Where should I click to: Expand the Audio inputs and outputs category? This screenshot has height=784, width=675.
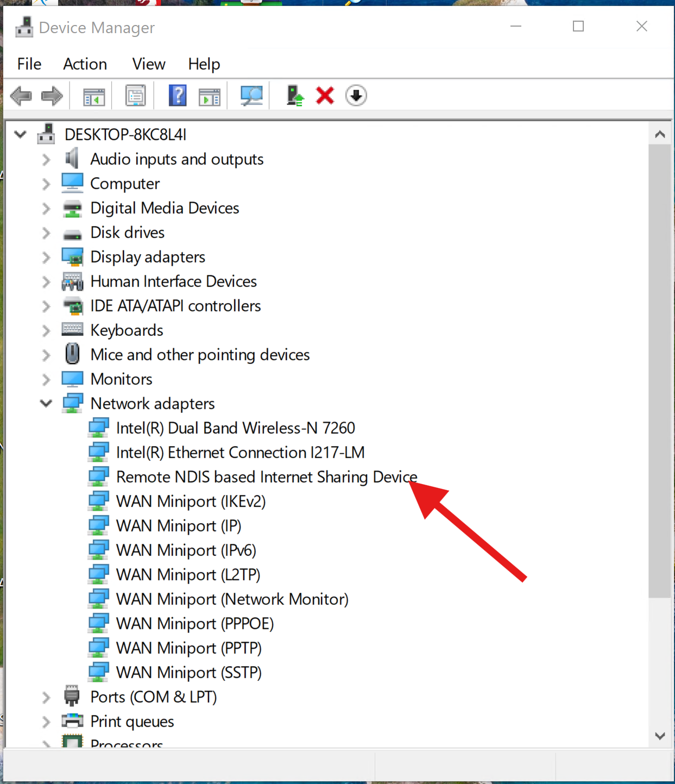tap(46, 159)
